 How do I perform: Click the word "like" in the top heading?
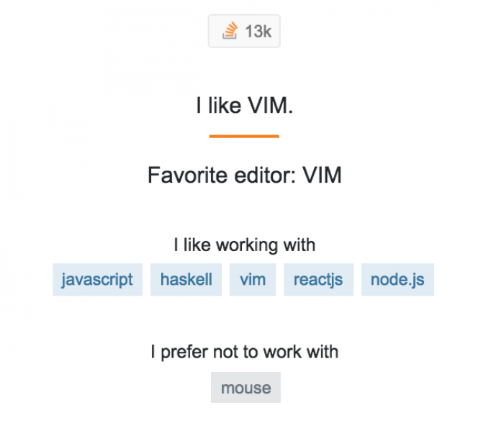click(225, 105)
